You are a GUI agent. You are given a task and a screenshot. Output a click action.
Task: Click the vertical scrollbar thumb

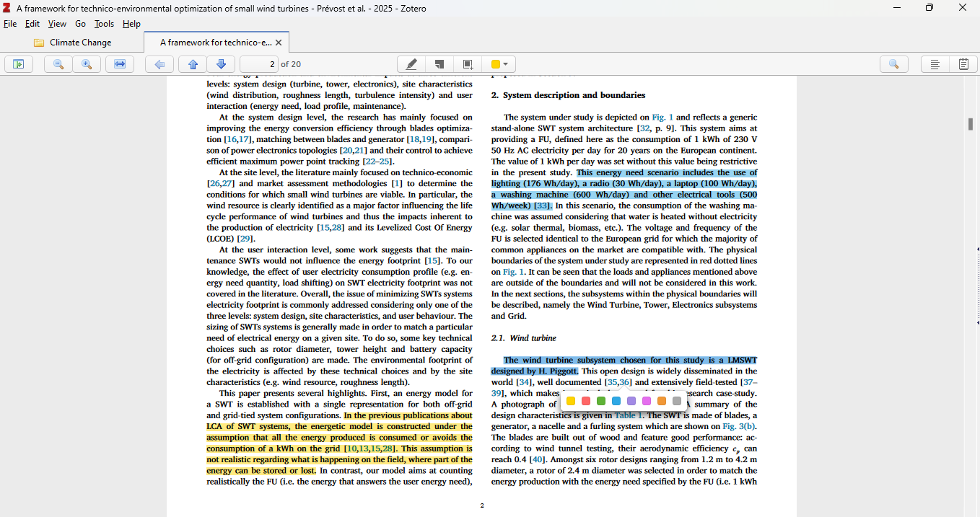[971, 124]
